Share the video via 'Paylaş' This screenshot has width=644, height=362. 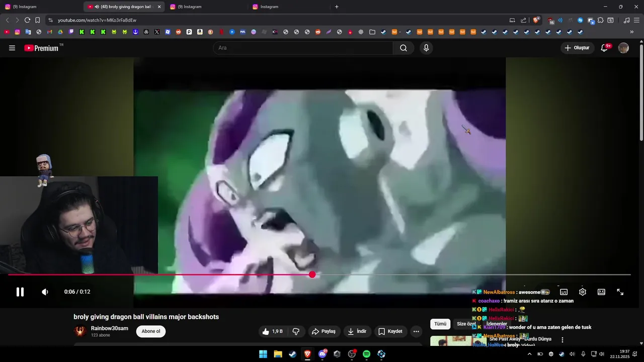click(x=324, y=331)
